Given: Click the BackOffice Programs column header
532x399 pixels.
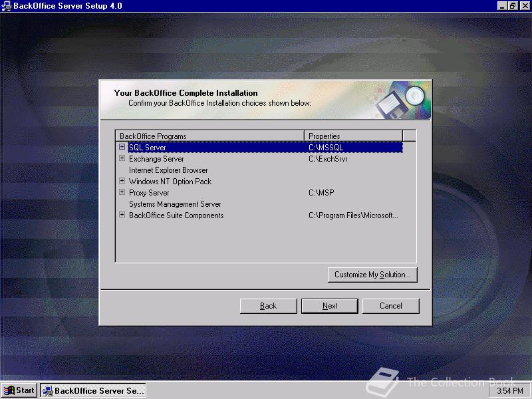Looking at the screenshot, I should [x=209, y=136].
